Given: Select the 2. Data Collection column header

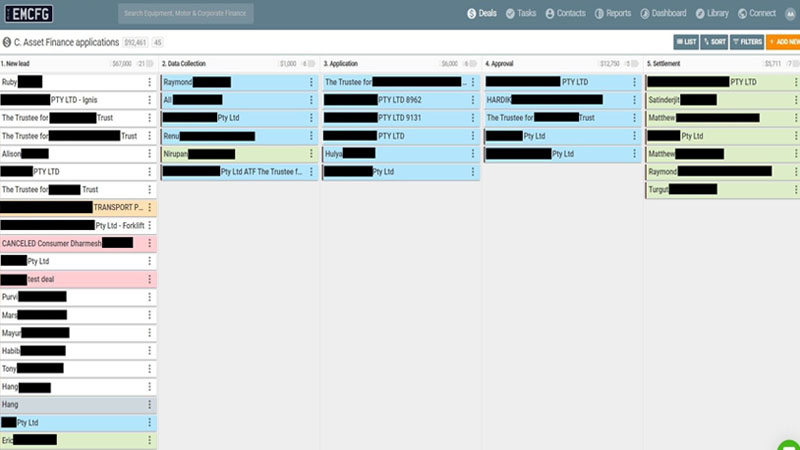Looking at the screenshot, I should [x=184, y=64].
